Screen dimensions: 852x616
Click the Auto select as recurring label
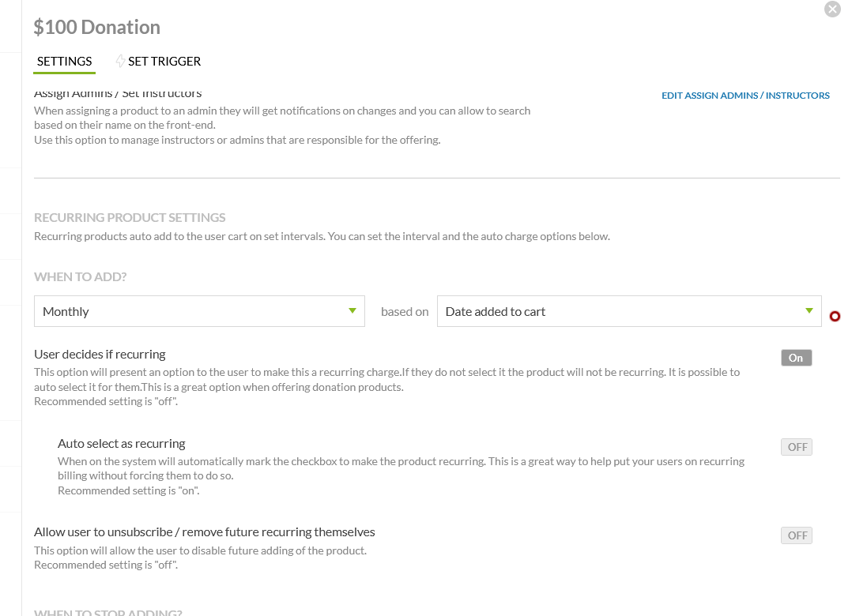pos(121,443)
